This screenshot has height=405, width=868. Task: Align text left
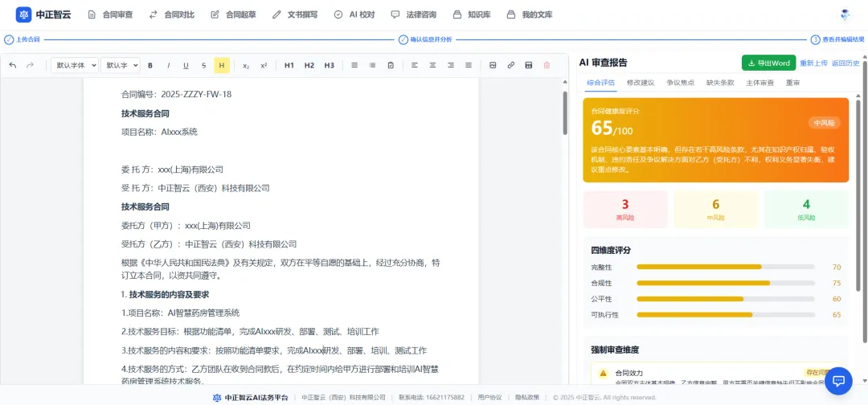(415, 65)
